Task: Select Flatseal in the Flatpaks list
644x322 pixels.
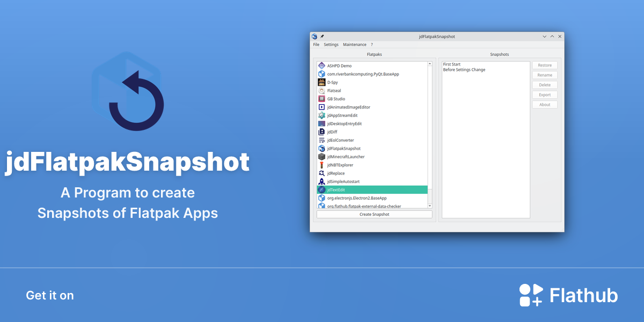Action: [372, 91]
